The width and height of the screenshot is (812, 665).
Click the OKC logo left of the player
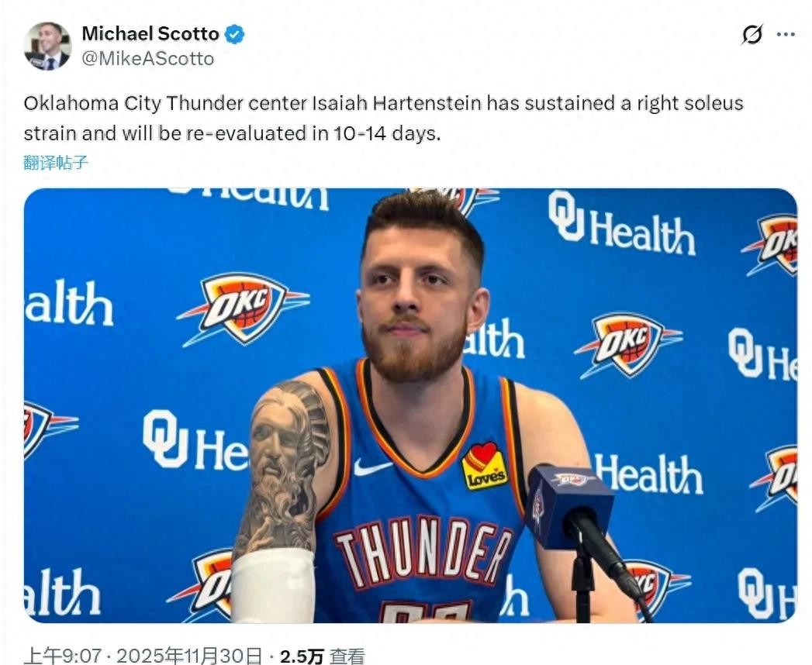point(242,308)
